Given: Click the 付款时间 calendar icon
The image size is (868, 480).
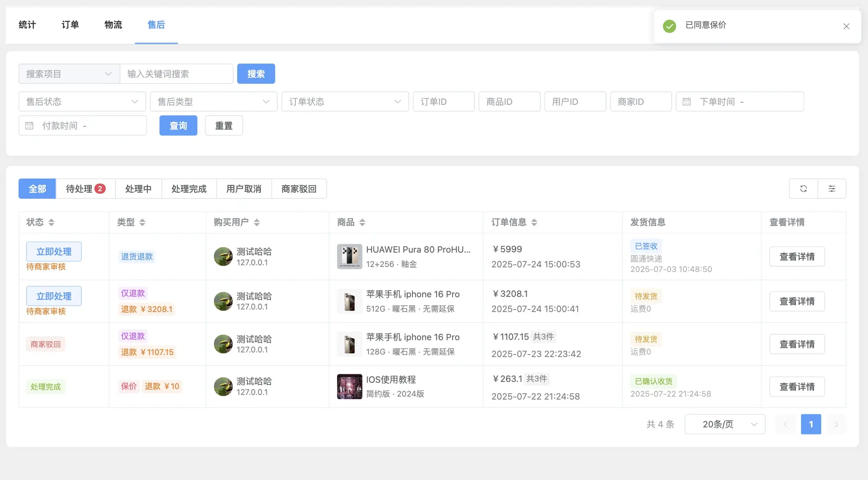Looking at the screenshot, I should click(29, 126).
